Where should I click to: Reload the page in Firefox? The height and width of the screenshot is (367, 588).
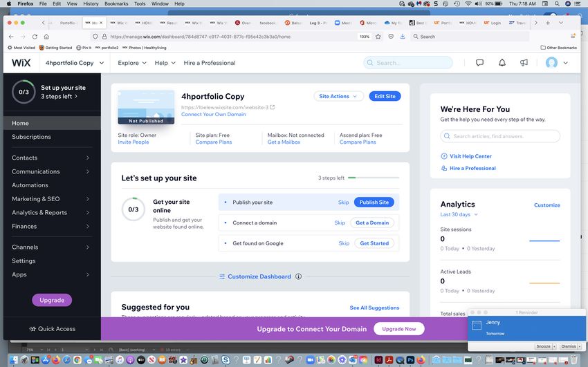click(35, 37)
